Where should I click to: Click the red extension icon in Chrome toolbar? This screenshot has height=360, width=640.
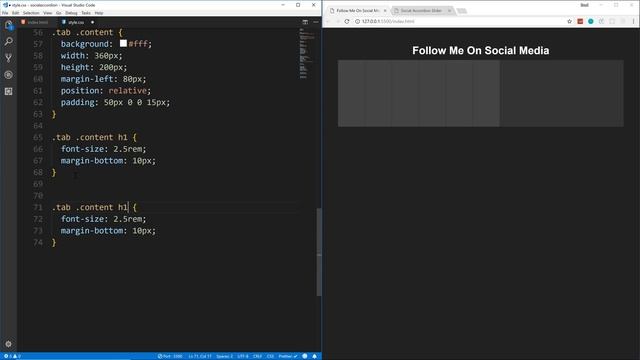(580, 21)
